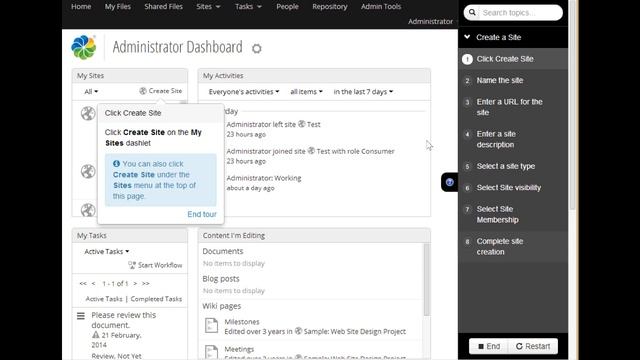The width and height of the screenshot is (640, 360).
Task: Click the Milestones wiki page icon
Action: pyautogui.click(x=211, y=326)
